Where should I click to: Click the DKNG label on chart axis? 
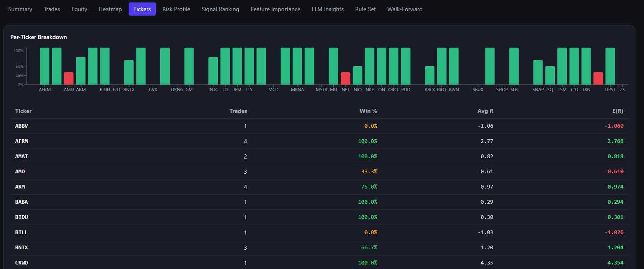(177, 90)
